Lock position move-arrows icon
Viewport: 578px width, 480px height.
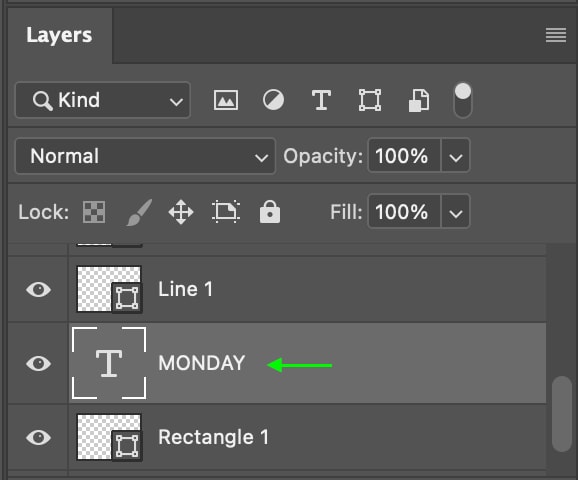point(181,212)
